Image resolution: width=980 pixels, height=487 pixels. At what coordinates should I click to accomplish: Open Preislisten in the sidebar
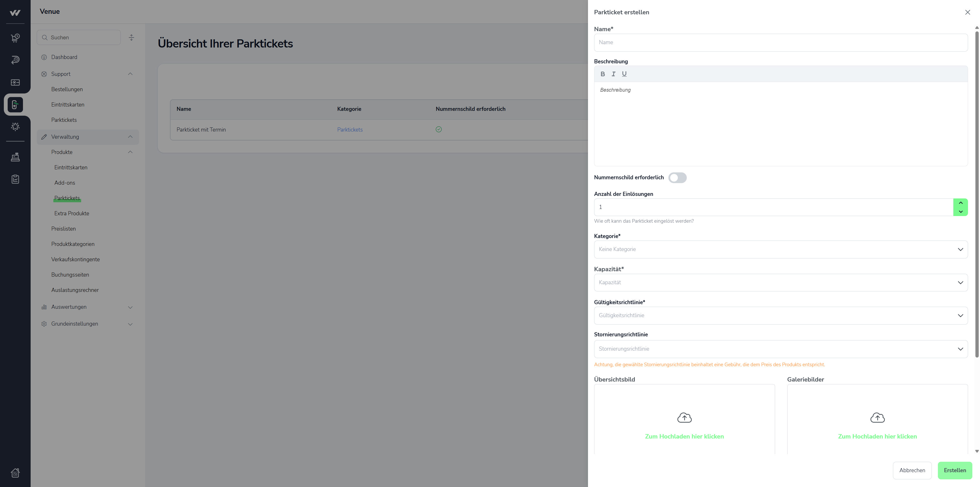coord(64,229)
